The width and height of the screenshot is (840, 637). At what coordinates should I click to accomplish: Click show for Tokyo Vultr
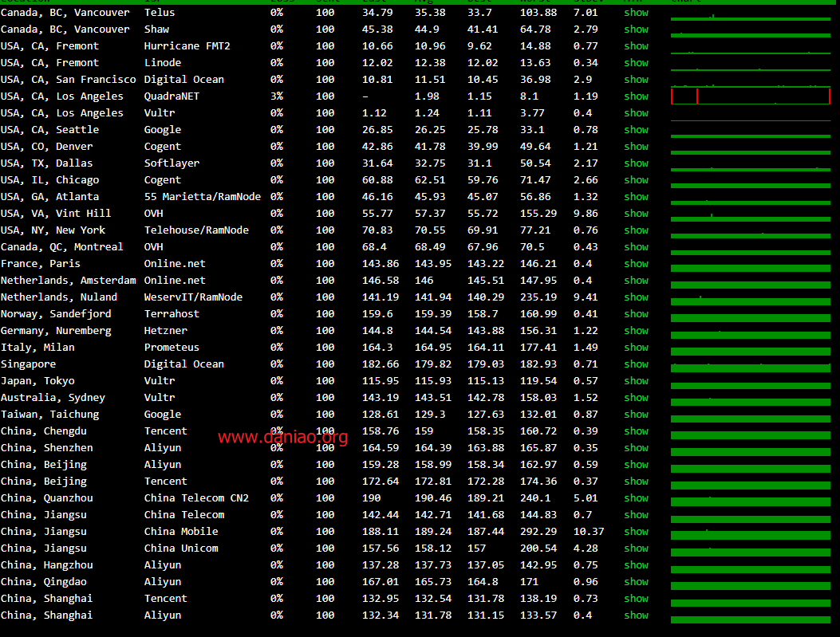coord(636,380)
